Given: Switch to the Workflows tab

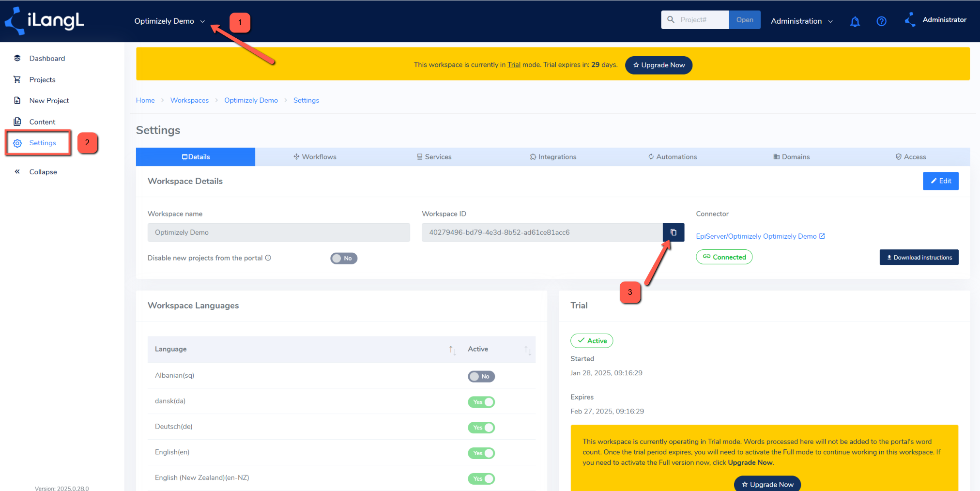Looking at the screenshot, I should (x=315, y=157).
